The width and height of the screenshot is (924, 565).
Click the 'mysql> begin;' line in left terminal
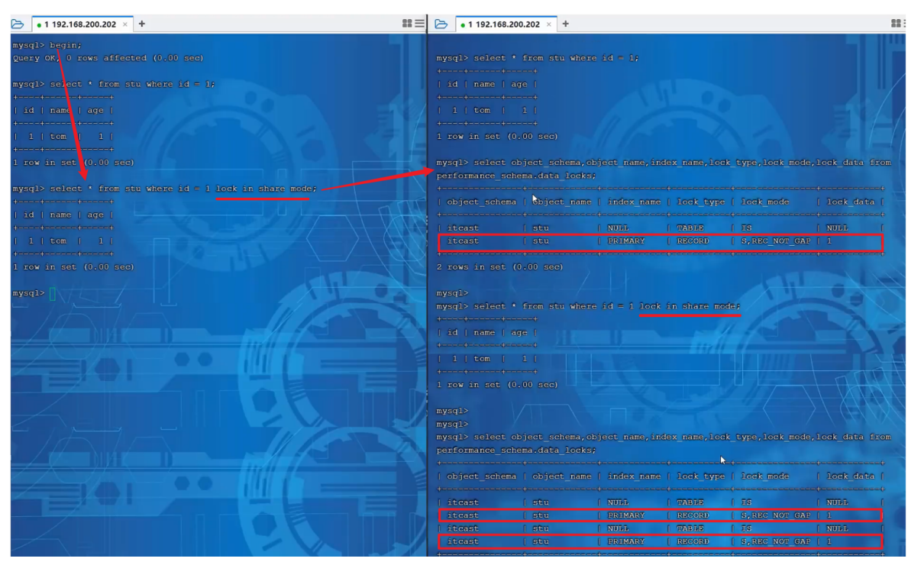click(46, 45)
